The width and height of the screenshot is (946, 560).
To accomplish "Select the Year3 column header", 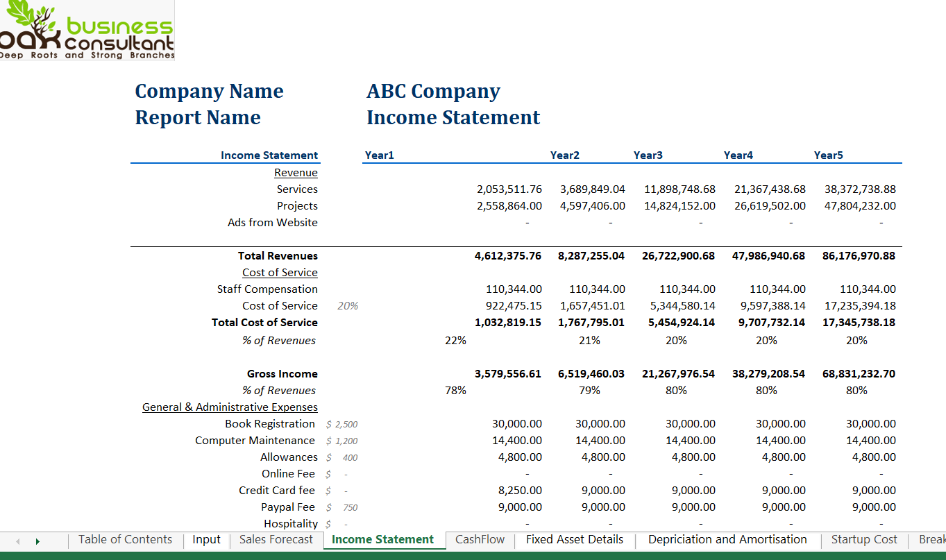I will click(648, 155).
